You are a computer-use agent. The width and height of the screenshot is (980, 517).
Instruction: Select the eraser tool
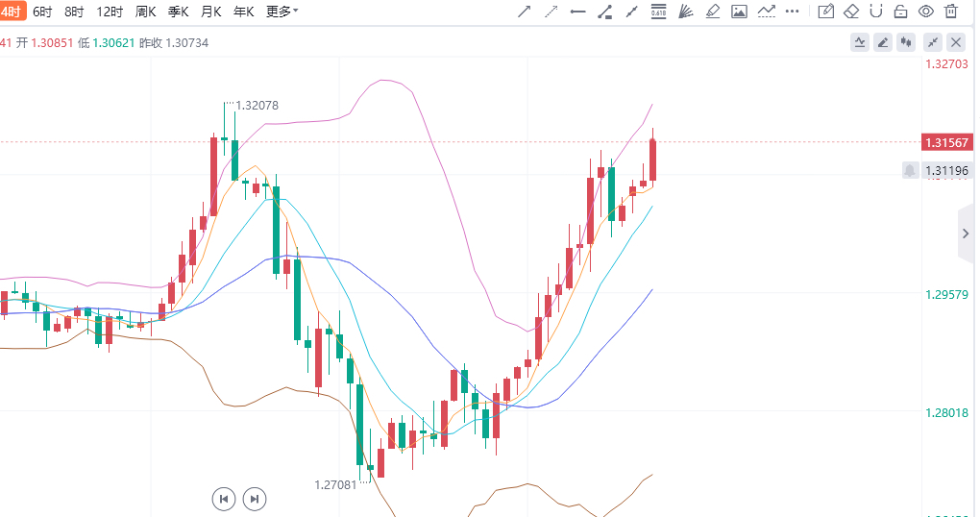point(851,12)
